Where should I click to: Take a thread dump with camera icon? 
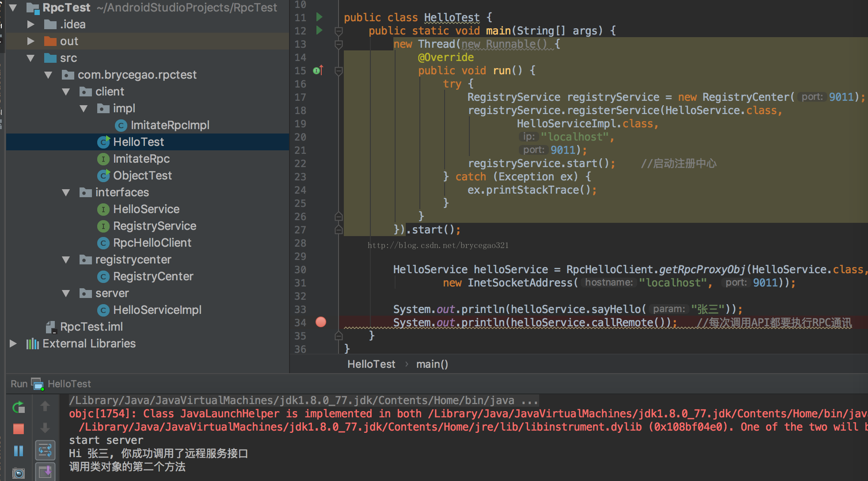(x=19, y=473)
